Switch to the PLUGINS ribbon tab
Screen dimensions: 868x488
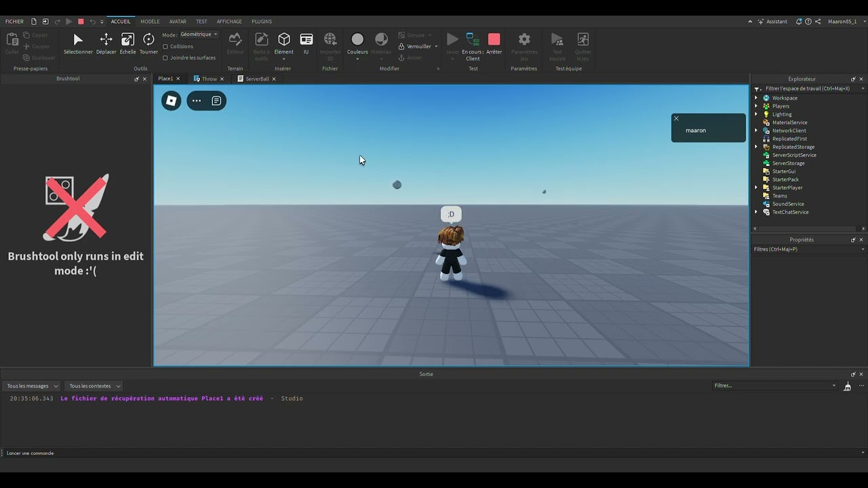tap(262, 22)
